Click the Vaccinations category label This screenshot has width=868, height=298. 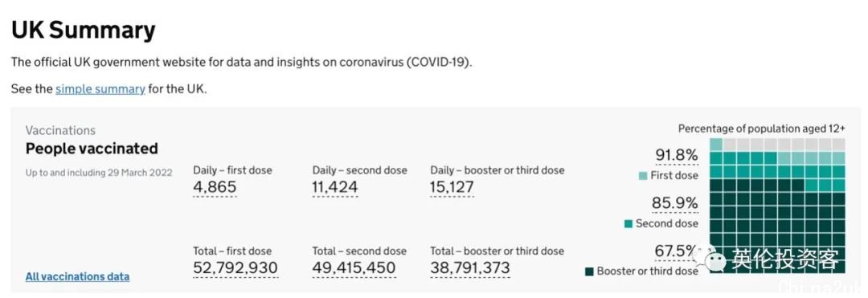(x=60, y=130)
